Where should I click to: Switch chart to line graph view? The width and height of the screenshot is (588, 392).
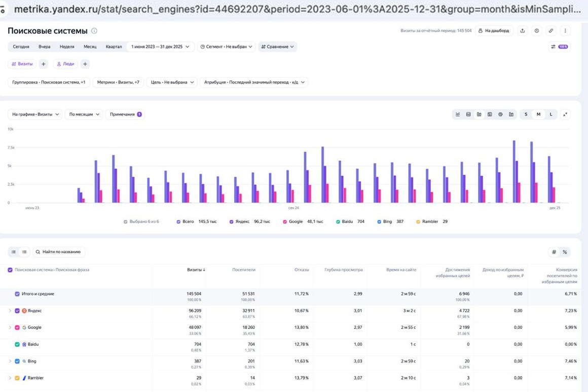(458, 114)
